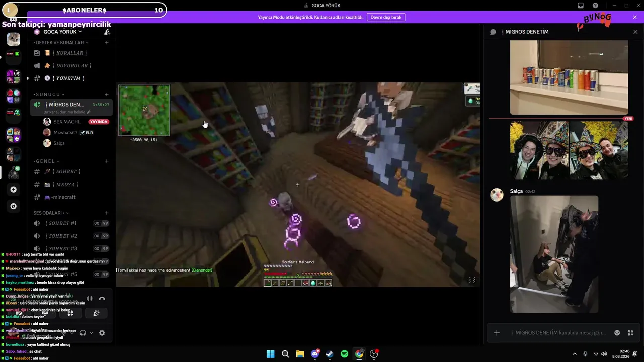Close the MİGROS DENETİM chat panel
This screenshot has height=362, width=644.
click(635, 32)
